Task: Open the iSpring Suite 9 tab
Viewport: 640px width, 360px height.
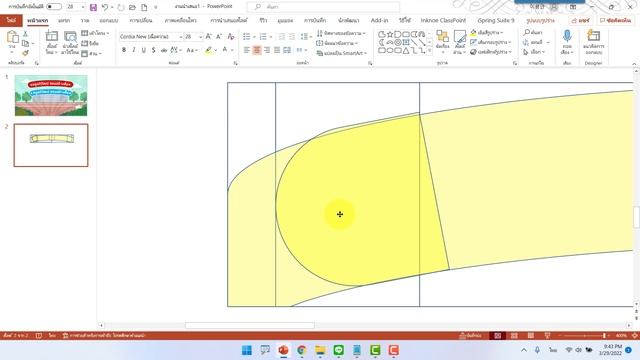Action: coord(496,20)
